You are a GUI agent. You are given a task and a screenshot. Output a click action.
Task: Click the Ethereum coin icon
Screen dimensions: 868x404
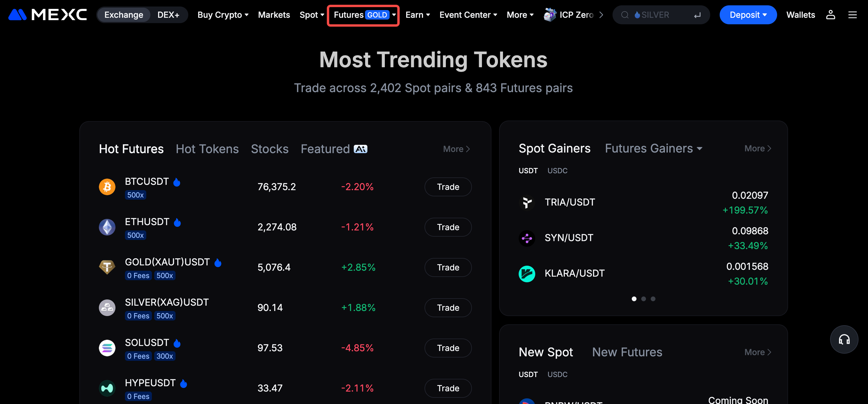tap(107, 227)
